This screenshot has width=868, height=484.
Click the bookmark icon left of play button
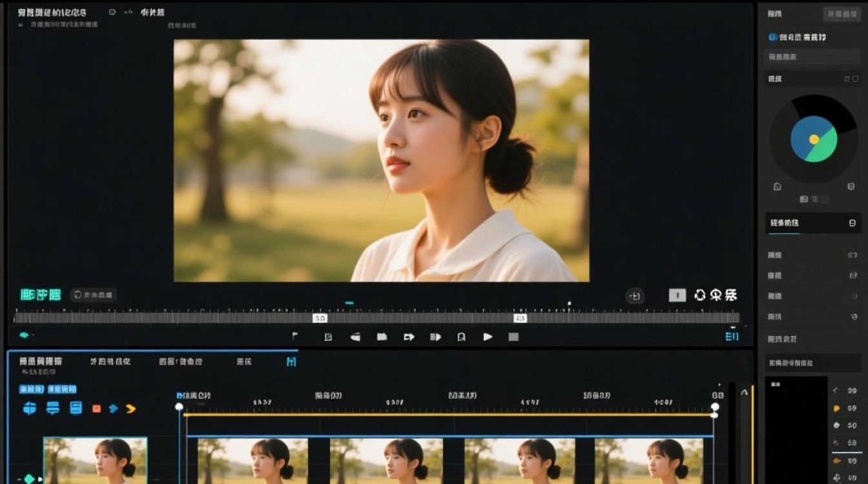[461, 337]
